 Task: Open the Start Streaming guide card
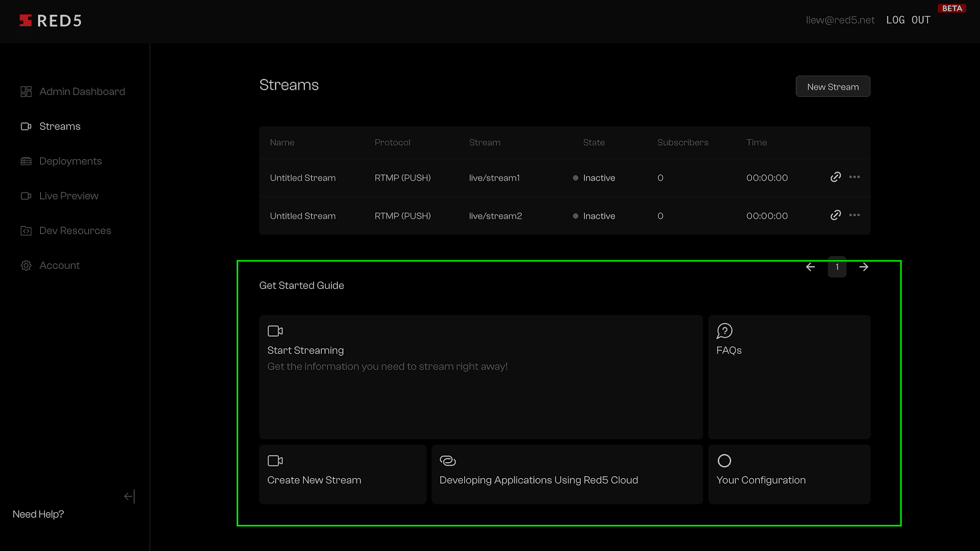point(481,377)
